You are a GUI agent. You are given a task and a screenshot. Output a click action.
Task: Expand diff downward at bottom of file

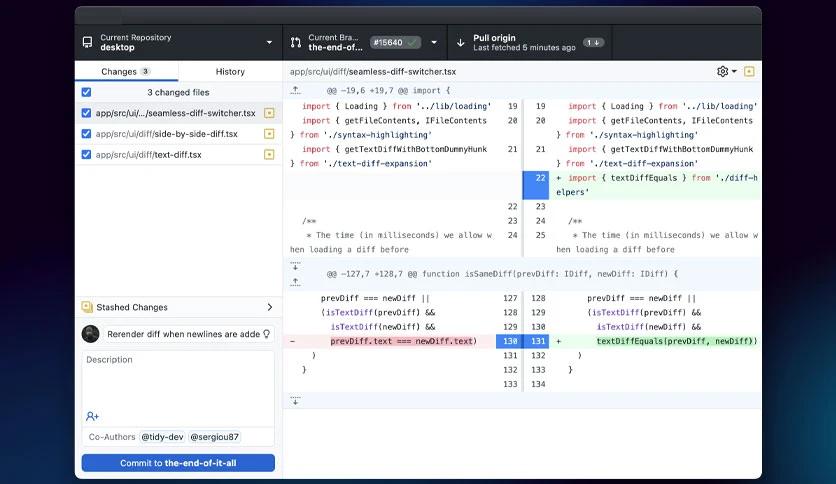[295, 401]
